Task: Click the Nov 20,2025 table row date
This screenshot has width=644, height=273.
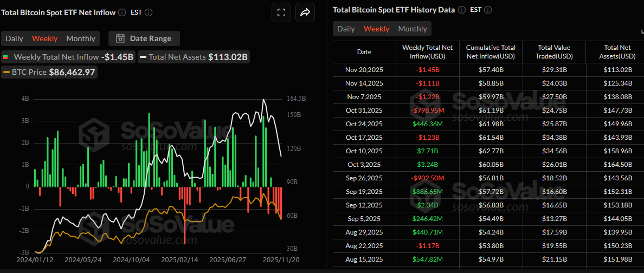Action: click(364, 69)
